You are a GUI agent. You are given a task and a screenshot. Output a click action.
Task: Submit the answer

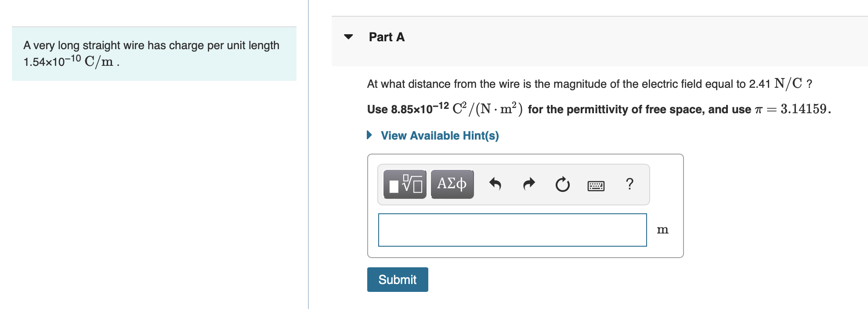(x=397, y=280)
